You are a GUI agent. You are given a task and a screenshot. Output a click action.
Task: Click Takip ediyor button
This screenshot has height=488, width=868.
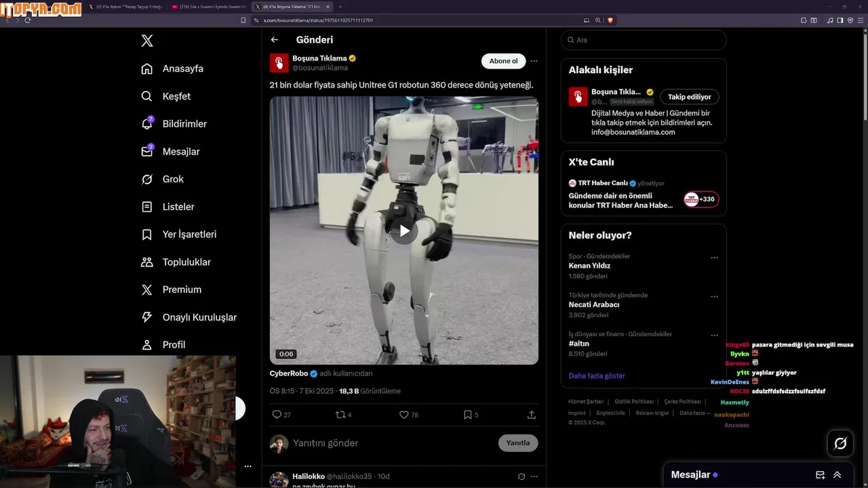pyautogui.click(x=689, y=97)
